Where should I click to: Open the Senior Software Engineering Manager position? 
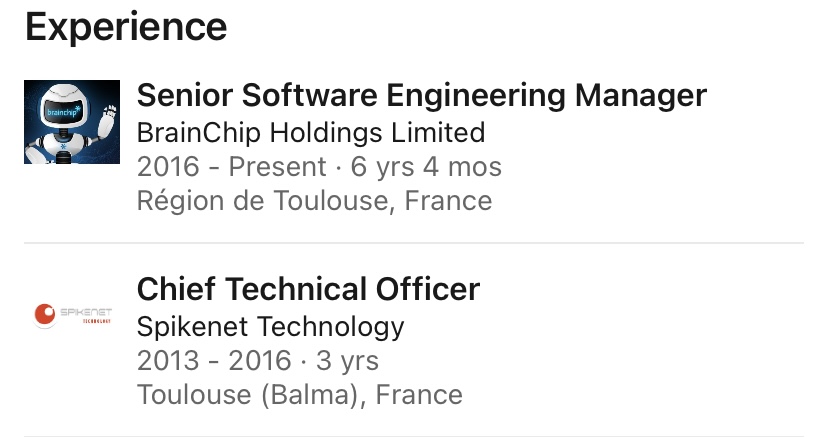coord(421,96)
